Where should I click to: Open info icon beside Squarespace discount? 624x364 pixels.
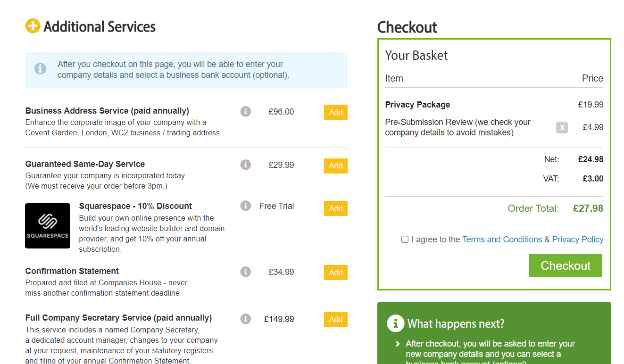click(x=245, y=206)
